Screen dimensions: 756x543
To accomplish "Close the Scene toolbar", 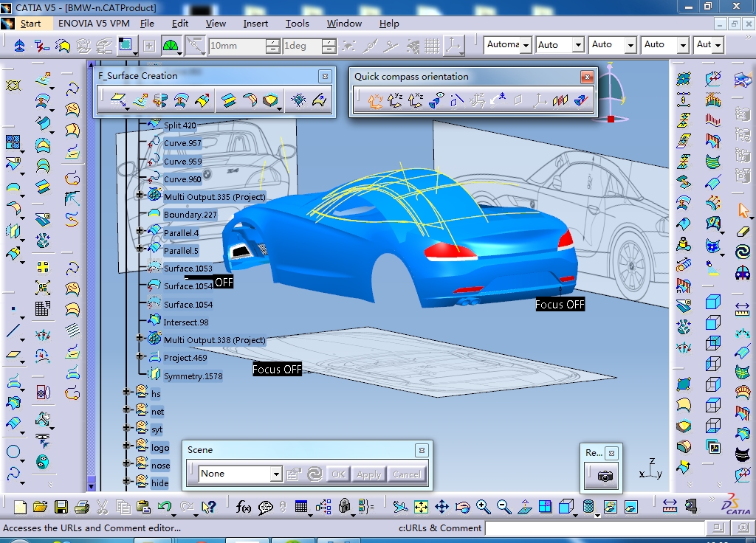I will [x=422, y=450].
